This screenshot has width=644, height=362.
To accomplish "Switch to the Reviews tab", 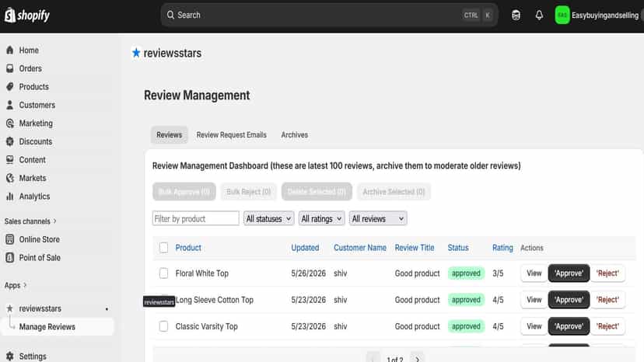I will [170, 135].
